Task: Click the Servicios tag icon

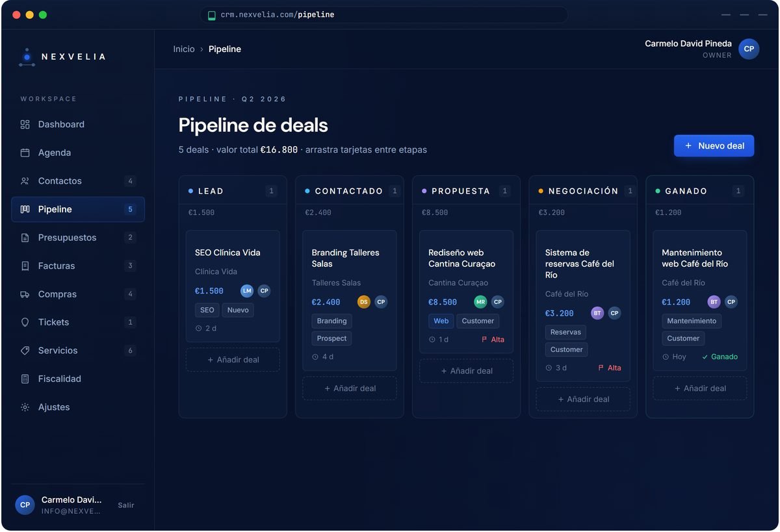Action: (x=25, y=351)
